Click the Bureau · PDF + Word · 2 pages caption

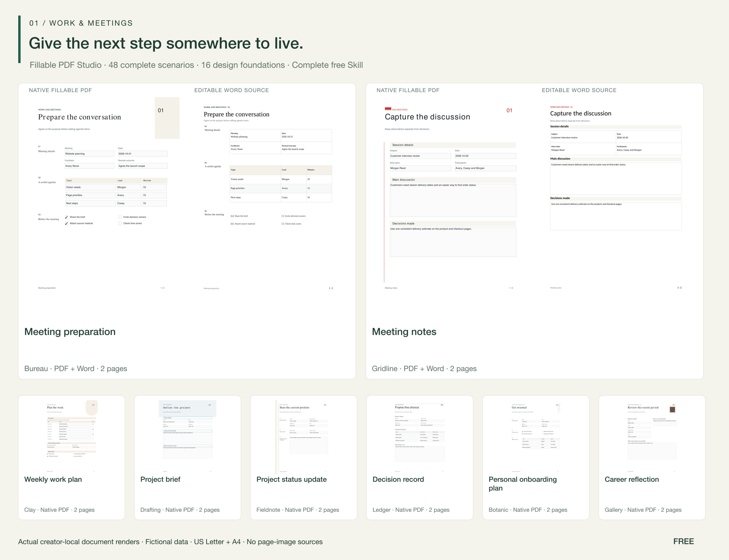pyautogui.click(x=76, y=369)
